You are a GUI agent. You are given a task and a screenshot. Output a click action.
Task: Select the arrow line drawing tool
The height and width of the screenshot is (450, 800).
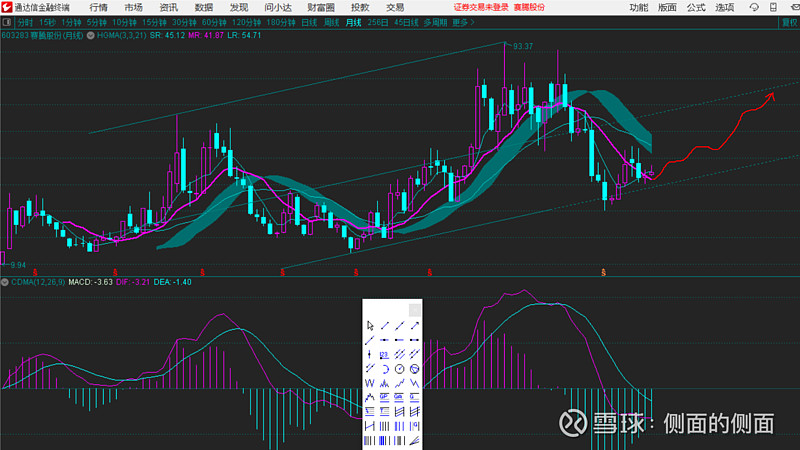(x=414, y=326)
